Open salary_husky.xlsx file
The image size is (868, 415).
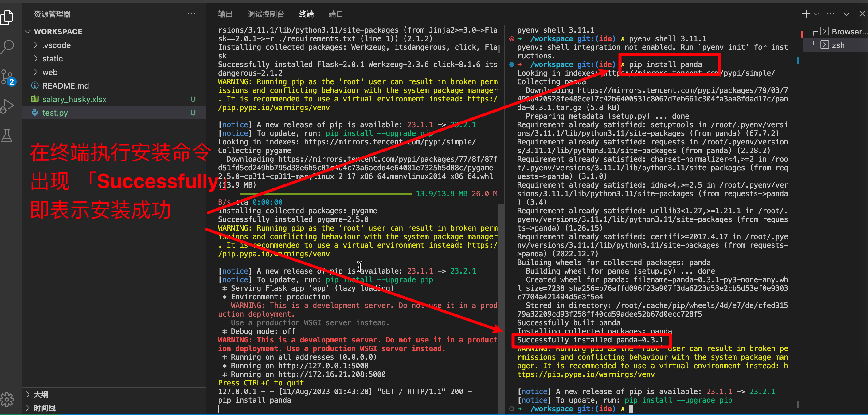coord(74,99)
